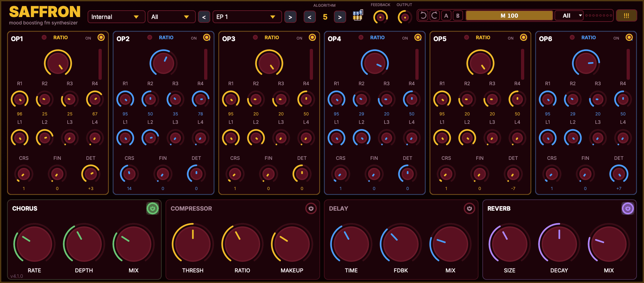Click the undo arrow icon

423,15
